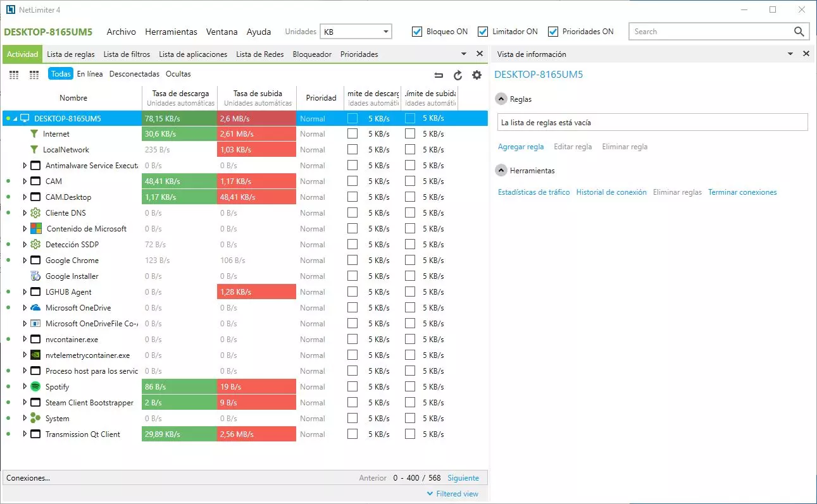
Task: Click the green download rate cell for CAM
Action: click(x=179, y=181)
